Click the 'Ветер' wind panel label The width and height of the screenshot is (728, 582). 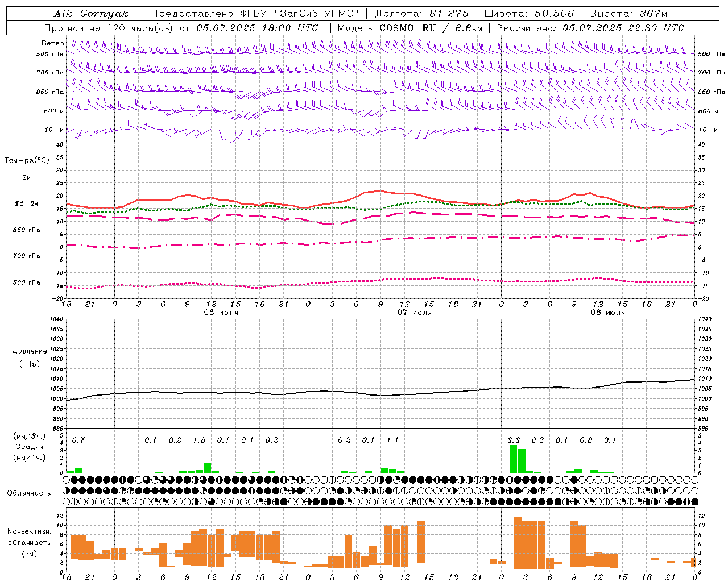(x=52, y=43)
